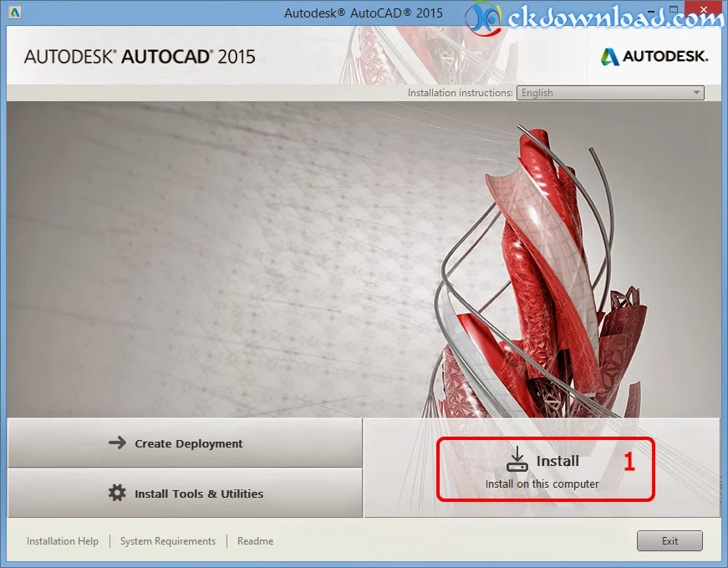The image size is (728, 568).
Task: Close the installer window
Action: (704, 10)
